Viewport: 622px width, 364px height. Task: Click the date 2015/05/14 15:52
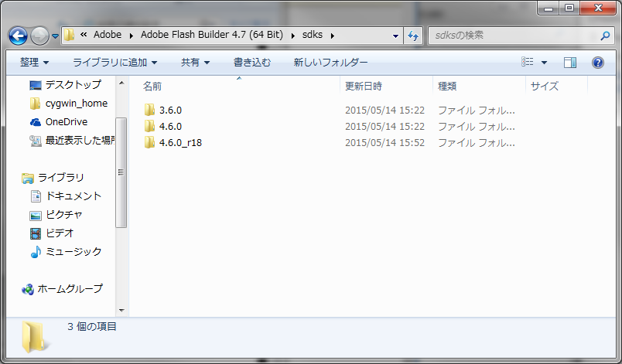(x=384, y=143)
